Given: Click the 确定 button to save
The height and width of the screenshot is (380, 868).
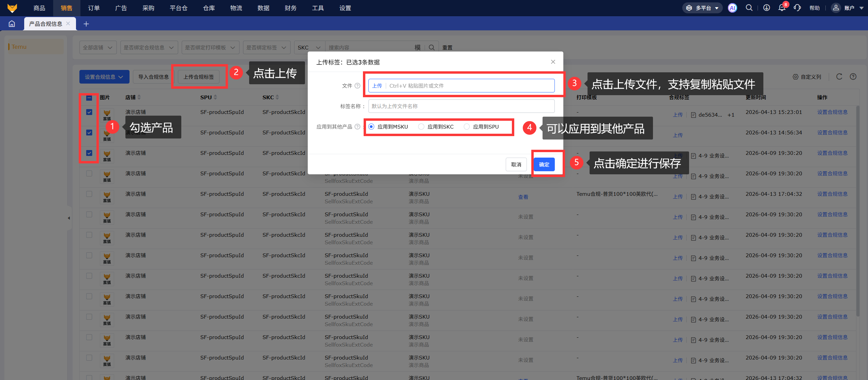Looking at the screenshot, I should coord(544,164).
